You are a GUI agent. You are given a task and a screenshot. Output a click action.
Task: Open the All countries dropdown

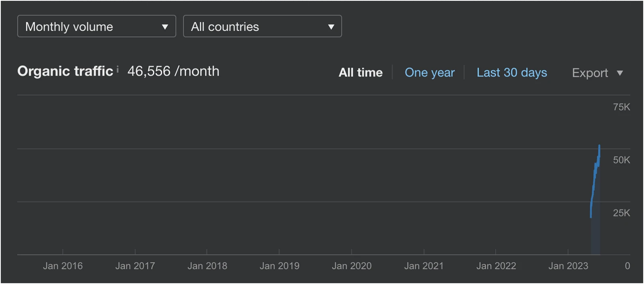[x=262, y=26]
